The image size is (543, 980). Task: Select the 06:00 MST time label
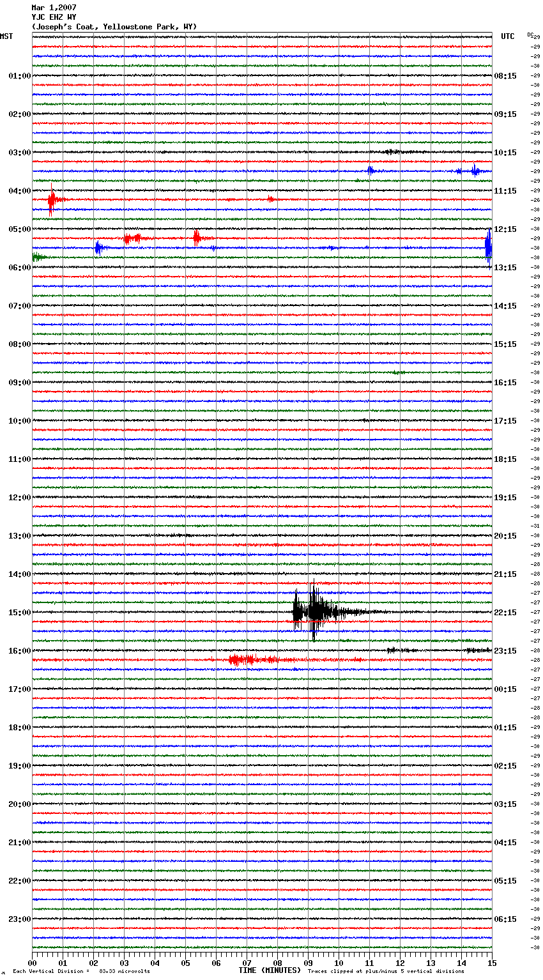click(x=19, y=268)
